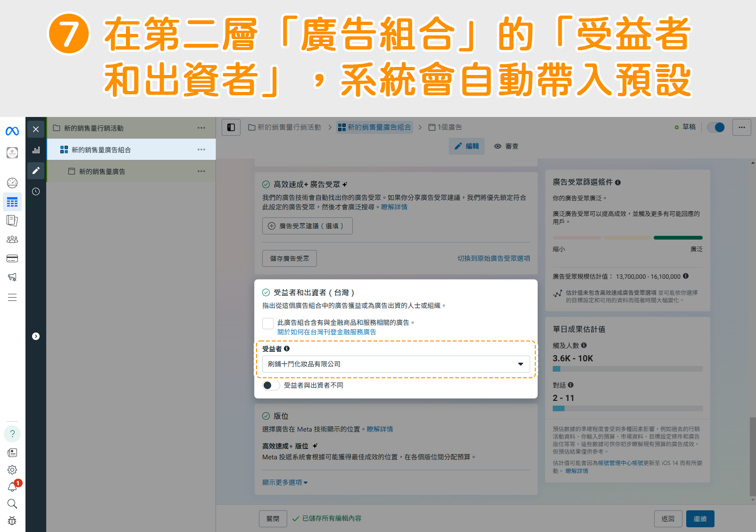The height and width of the screenshot is (532, 756).
Task: Toggle the 草稿 publish switch
Action: pyautogui.click(x=716, y=127)
